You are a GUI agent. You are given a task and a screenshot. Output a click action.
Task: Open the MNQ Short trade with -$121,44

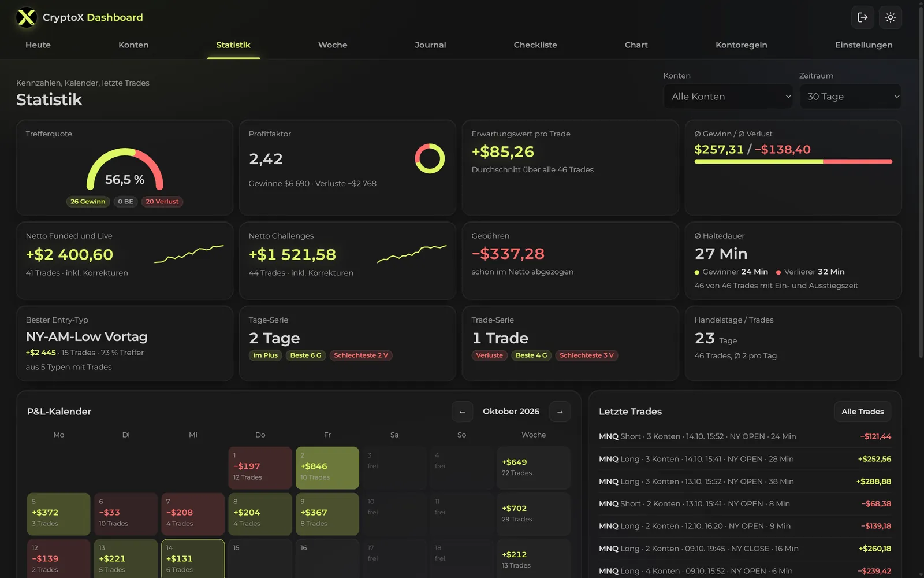pyautogui.click(x=745, y=436)
